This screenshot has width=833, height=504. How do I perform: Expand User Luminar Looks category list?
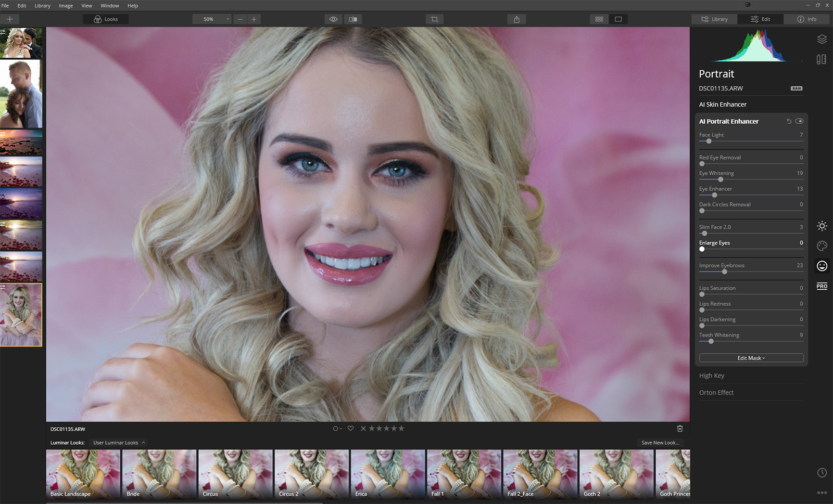(x=119, y=443)
